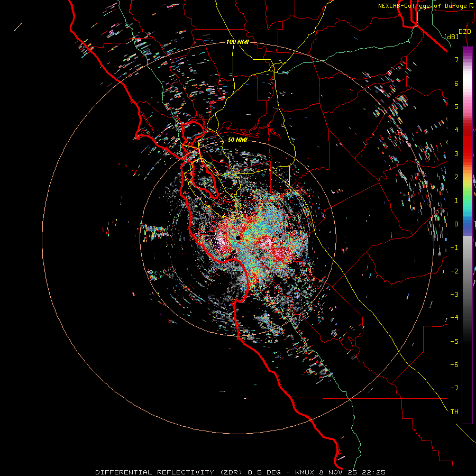
Task: Click the colorbar tick label '-7'
Action: [x=454, y=388]
